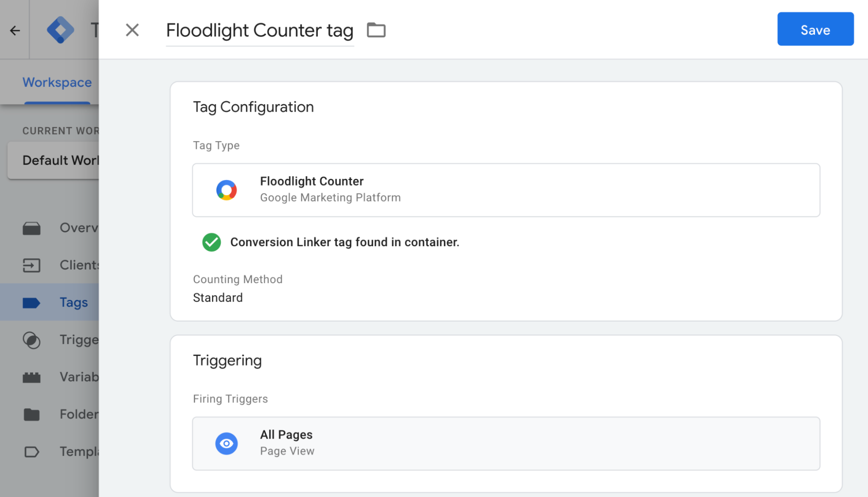
Task: Click the Tags sidebar icon
Action: (x=32, y=302)
